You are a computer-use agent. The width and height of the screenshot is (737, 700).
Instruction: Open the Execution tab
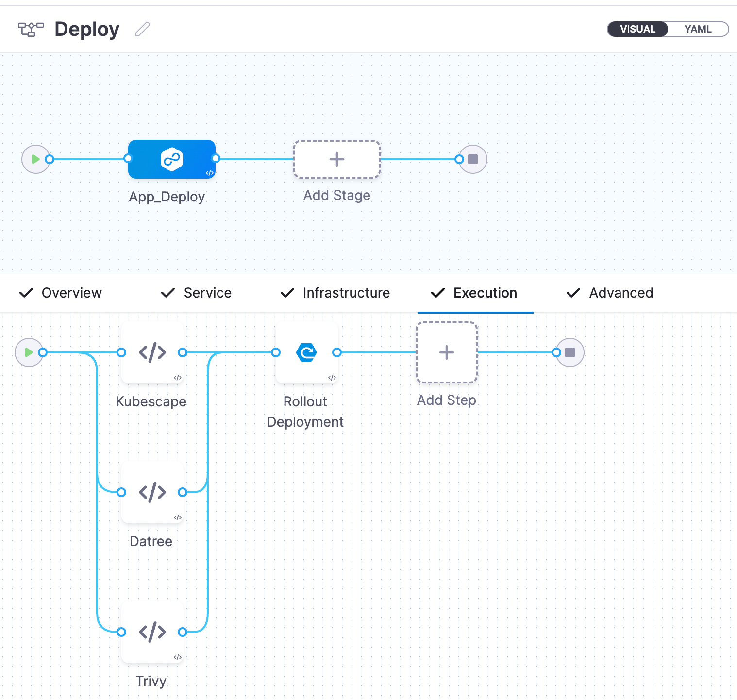(474, 293)
